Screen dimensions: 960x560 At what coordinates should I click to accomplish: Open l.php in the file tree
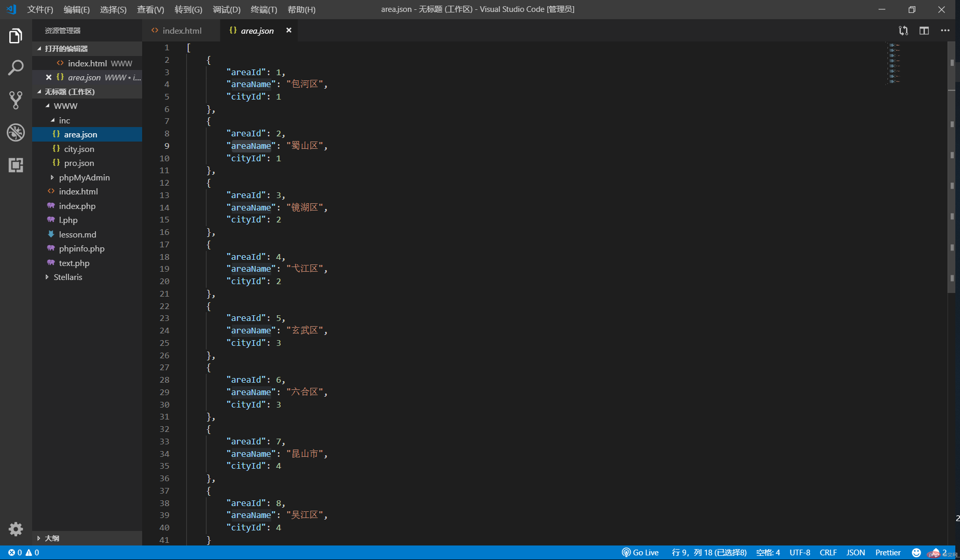pos(87,220)
